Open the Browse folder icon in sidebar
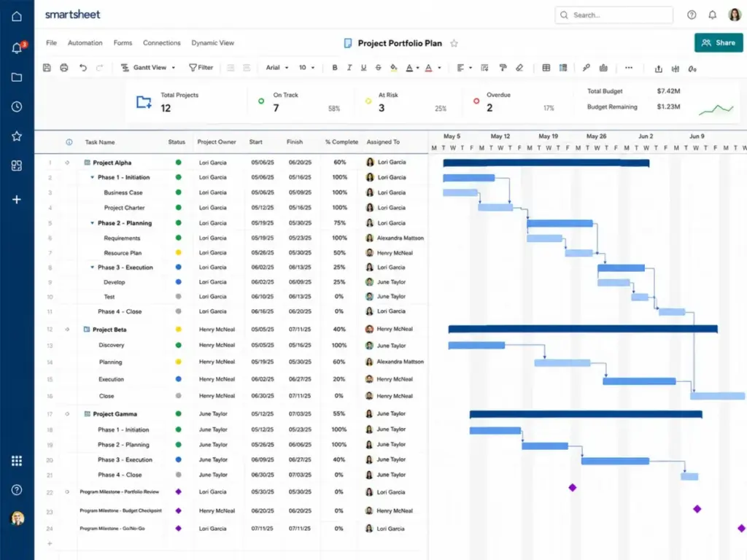 click(17, 77)
